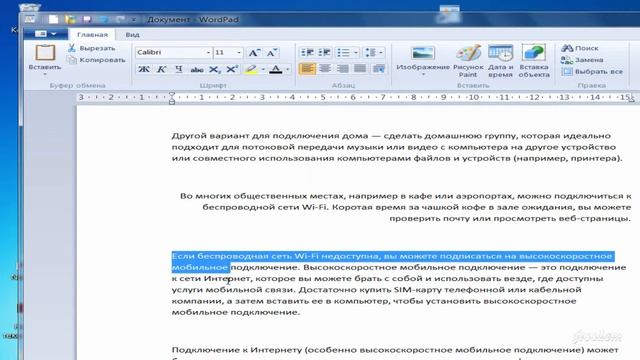The height and width of the screenshot is (360, 640).
Task: Open Customize Quick Access Toolbar arrow
Action: (x=134, y=19)
